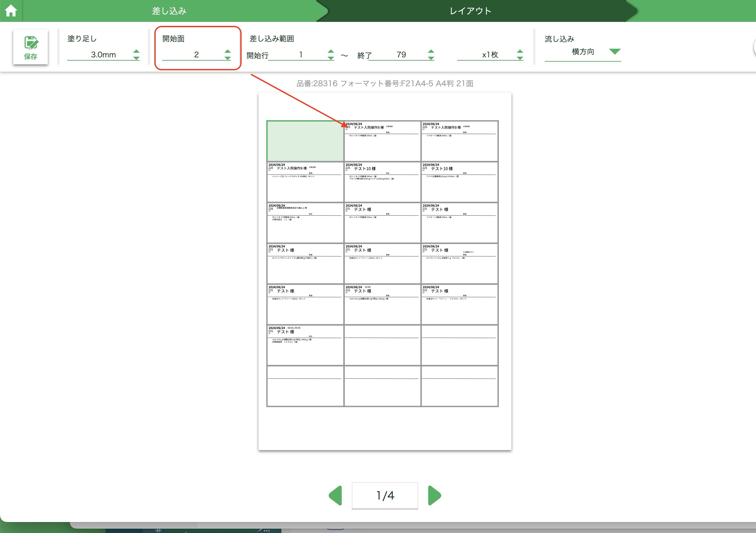Go to next page with right arrow
Viewport: 756px width, 533px height.
tap(434, 496)
